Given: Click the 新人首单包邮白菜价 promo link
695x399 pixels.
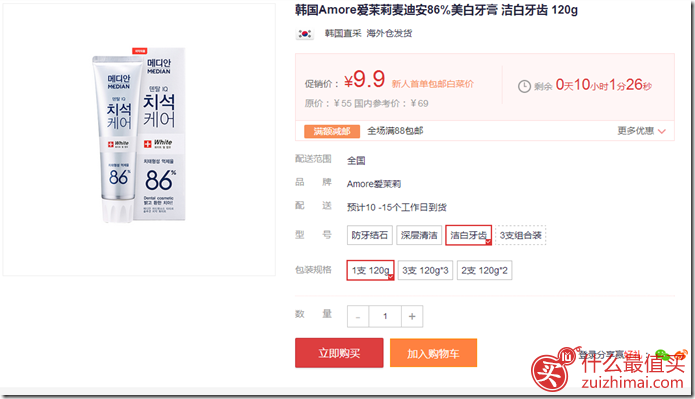Looking at the screenshot, I should (x=433, y=84).
